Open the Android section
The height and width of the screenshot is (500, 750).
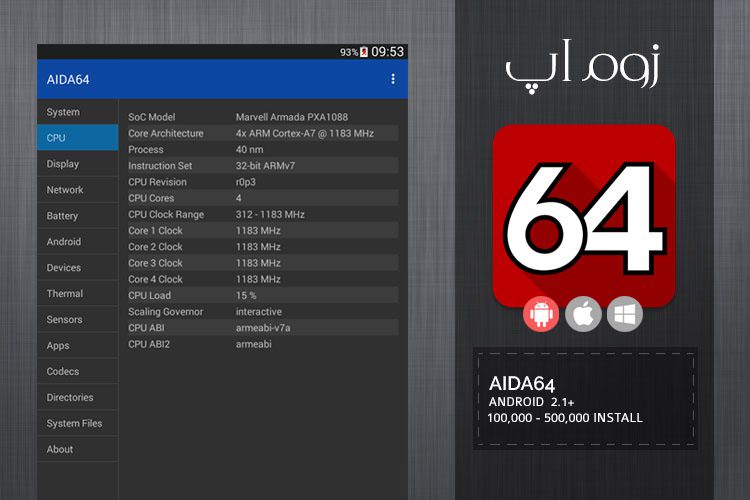pyautogui.click(x=77, y=242)
